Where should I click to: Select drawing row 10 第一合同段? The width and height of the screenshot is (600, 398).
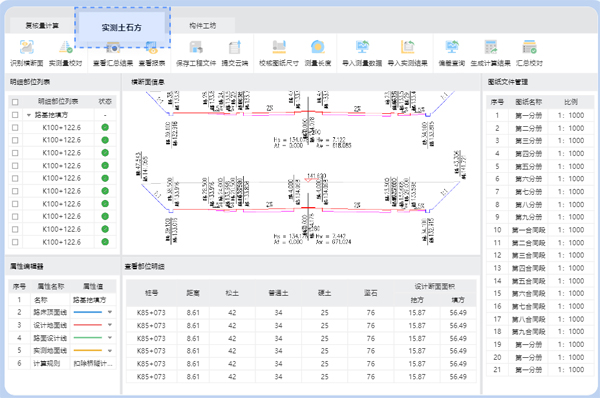[x=540, y=230]
